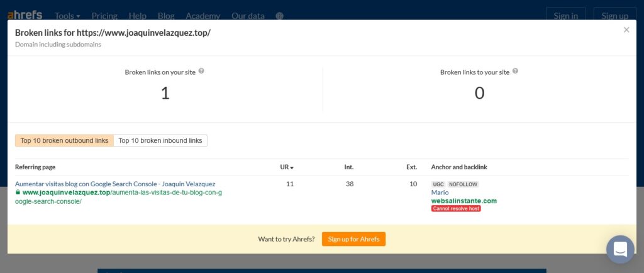Click the Referring page column header
The image size is (644, 273).
(35, 167)
